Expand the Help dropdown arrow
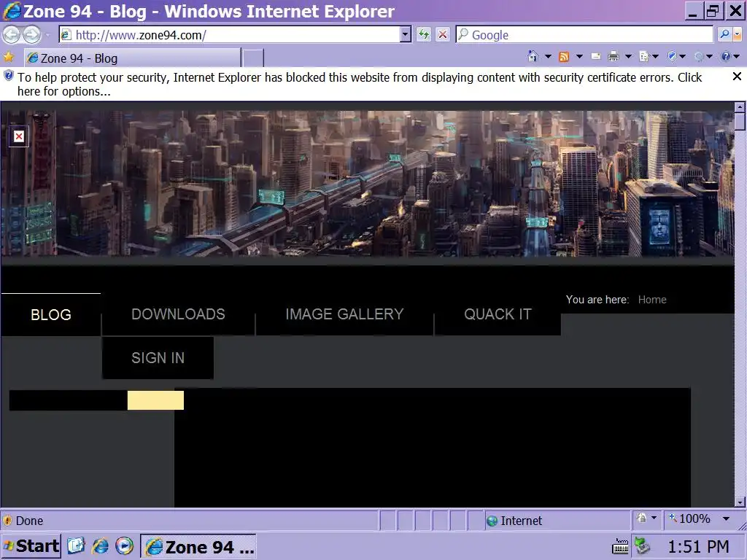The image size is (747, 560). click(x=737, y=57)
